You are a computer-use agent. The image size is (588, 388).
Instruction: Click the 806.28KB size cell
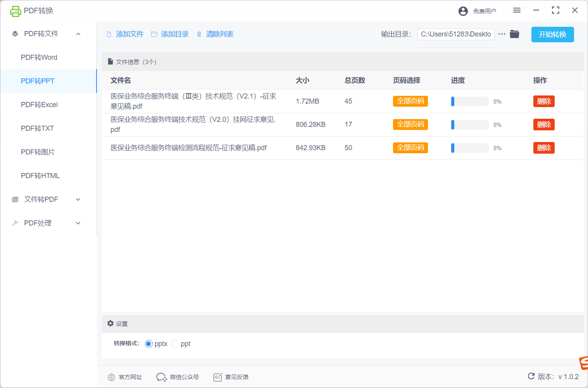(310, 125)
